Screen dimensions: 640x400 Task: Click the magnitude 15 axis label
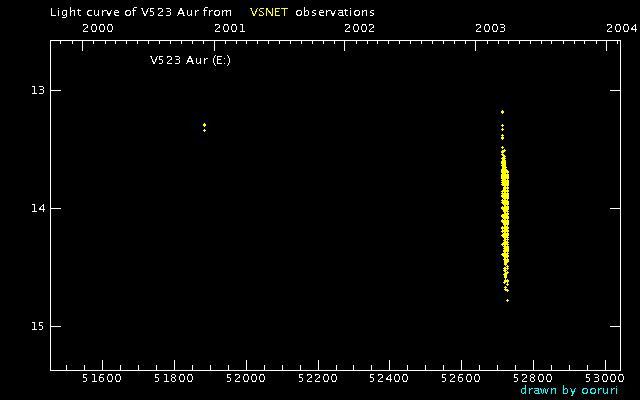pyautogui.click(x=38, y=327)
